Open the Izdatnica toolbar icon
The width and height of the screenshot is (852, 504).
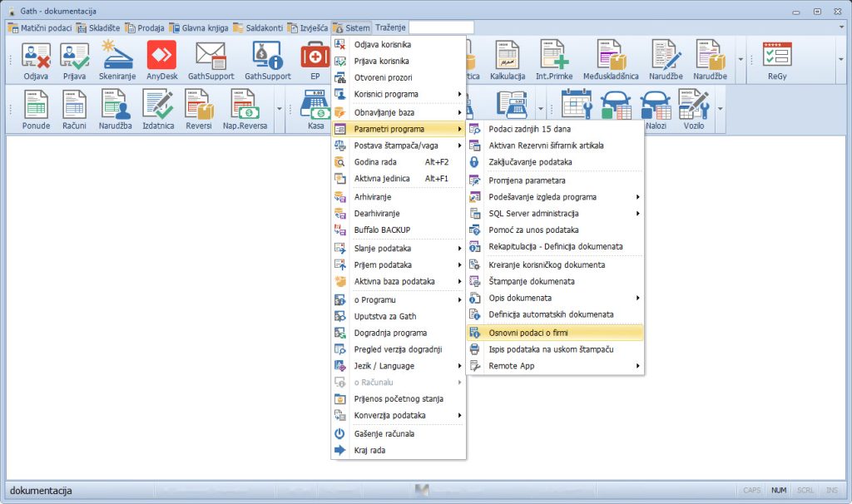coord(157,110)
